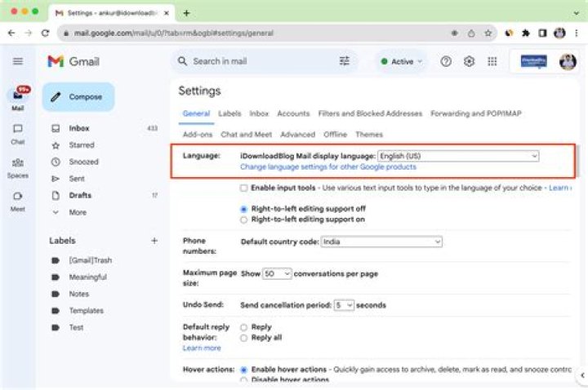Click the search magnifier icon
Screen dimensions: 588x390
(x=182, y=61)
